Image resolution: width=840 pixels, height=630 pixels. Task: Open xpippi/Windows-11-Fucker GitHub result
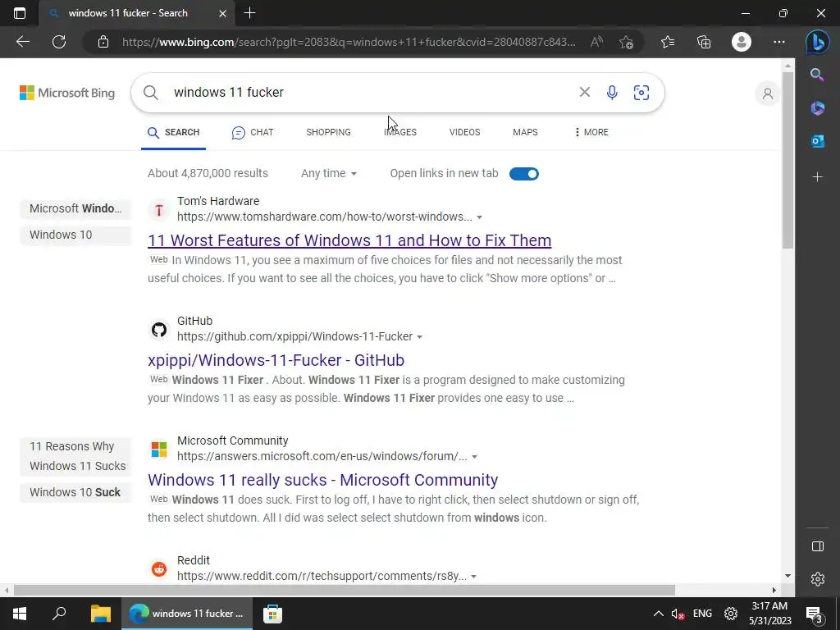tap(276, 360)
